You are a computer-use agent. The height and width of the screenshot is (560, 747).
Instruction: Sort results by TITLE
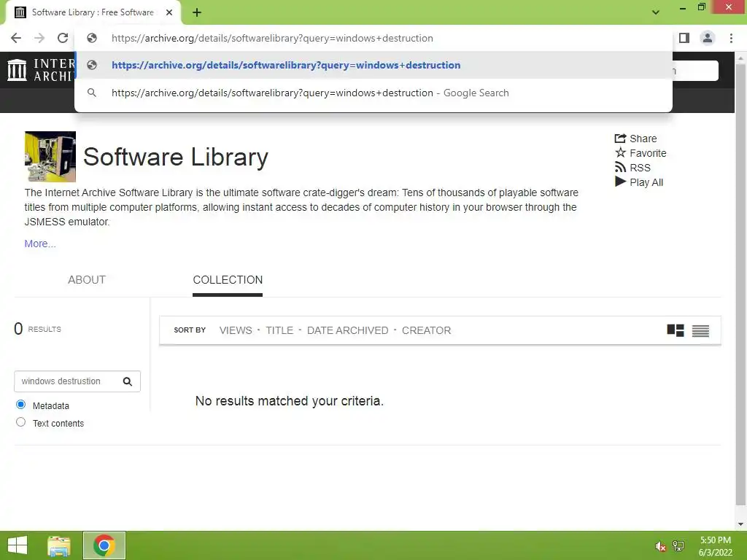pyautogui.click(x=279, y=330)
